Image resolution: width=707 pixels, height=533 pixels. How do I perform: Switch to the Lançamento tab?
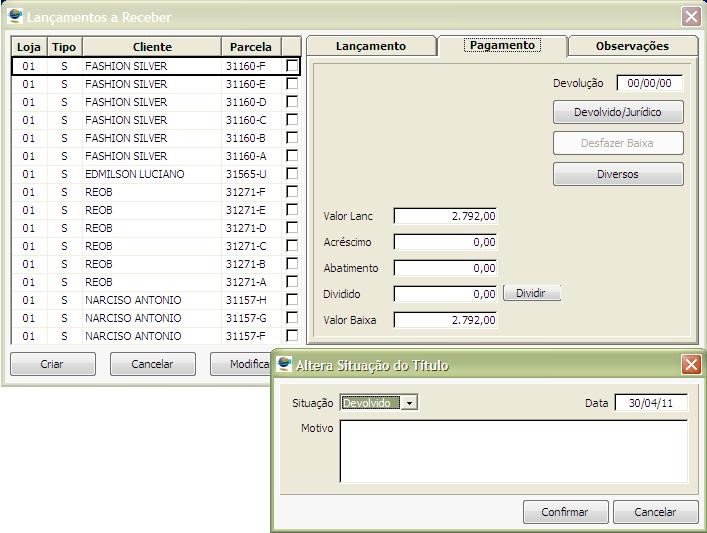[x=371, y=46]
